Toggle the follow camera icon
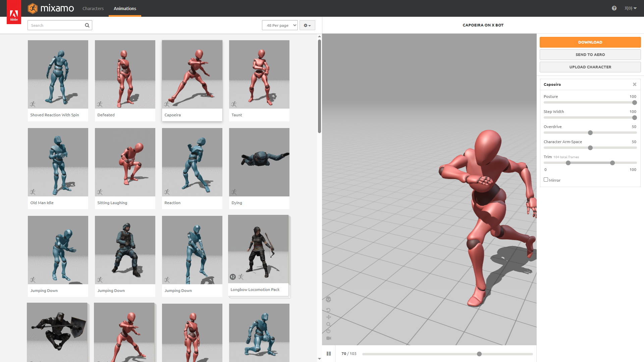The image size is (644, 362). point(328,338)
